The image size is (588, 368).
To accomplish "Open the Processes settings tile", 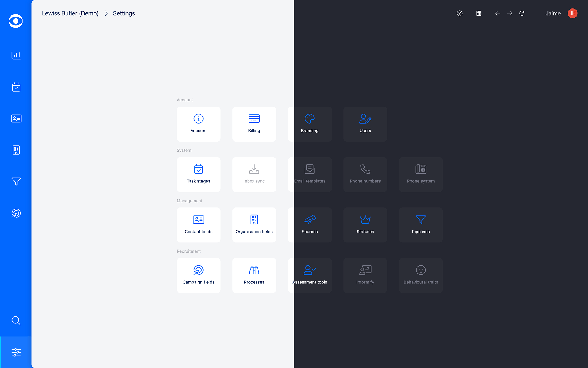I will click(x=254, y=275).
